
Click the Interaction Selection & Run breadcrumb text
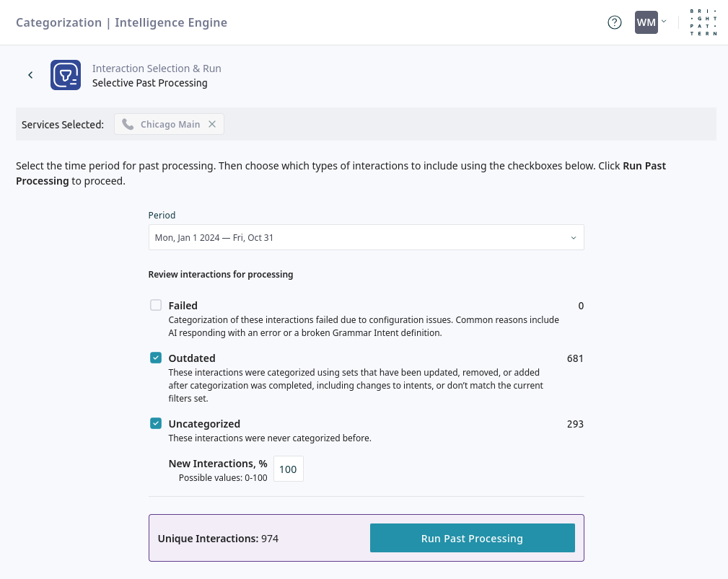point(157,68)
